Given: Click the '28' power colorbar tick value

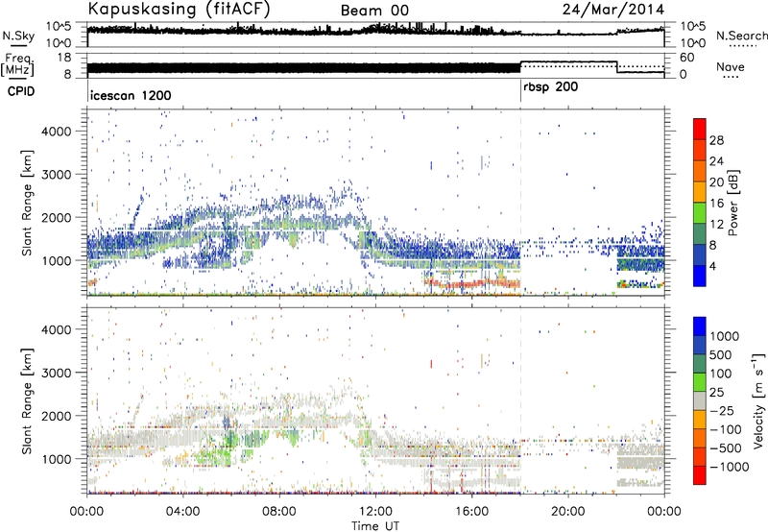Looking at the screenshot, I should tap(716, 140).
